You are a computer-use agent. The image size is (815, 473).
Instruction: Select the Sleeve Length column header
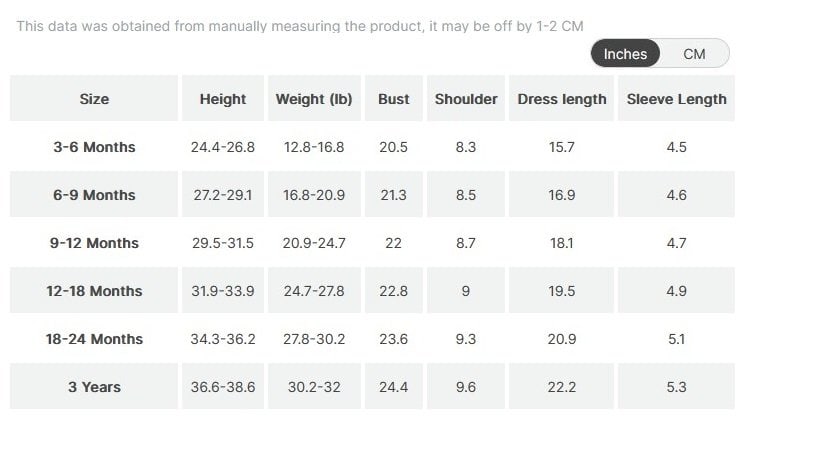676,99
